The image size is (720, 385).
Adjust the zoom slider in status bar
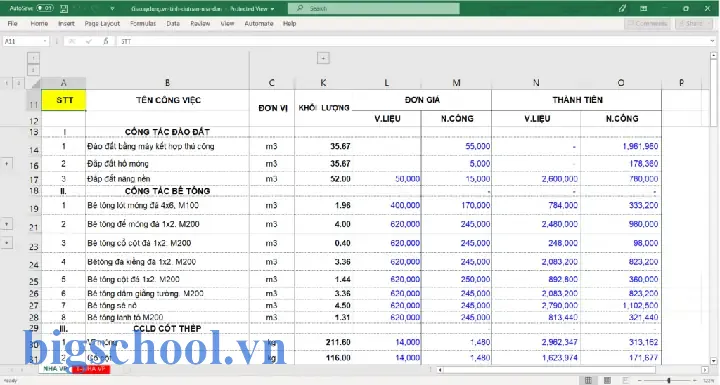point(669,380)
